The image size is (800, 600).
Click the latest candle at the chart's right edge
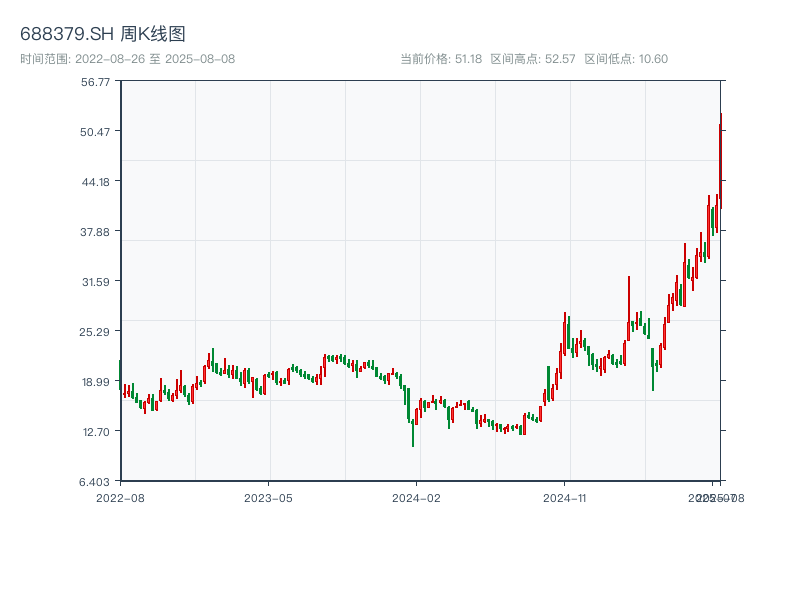click(x=720, y=150)
